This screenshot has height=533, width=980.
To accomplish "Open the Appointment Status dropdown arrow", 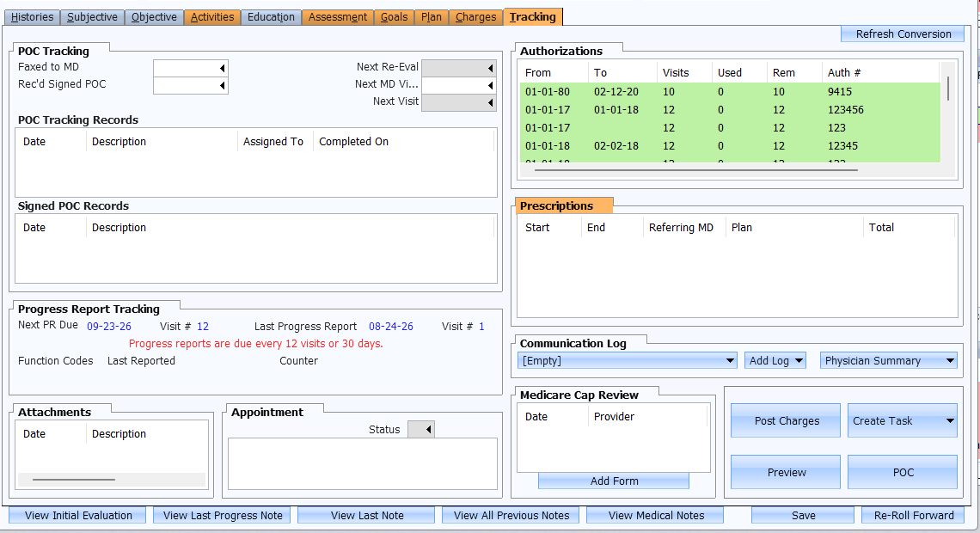I will click(428, 429).
